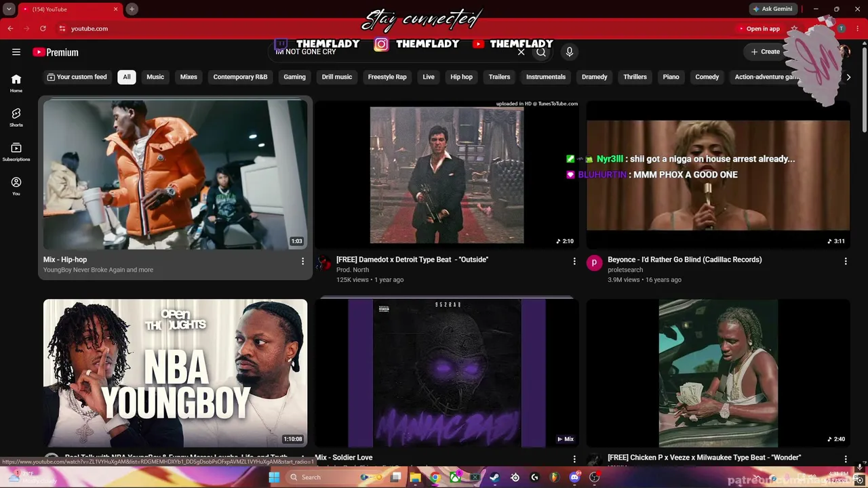Select the Freestyle Rap chip

point(387,77)
